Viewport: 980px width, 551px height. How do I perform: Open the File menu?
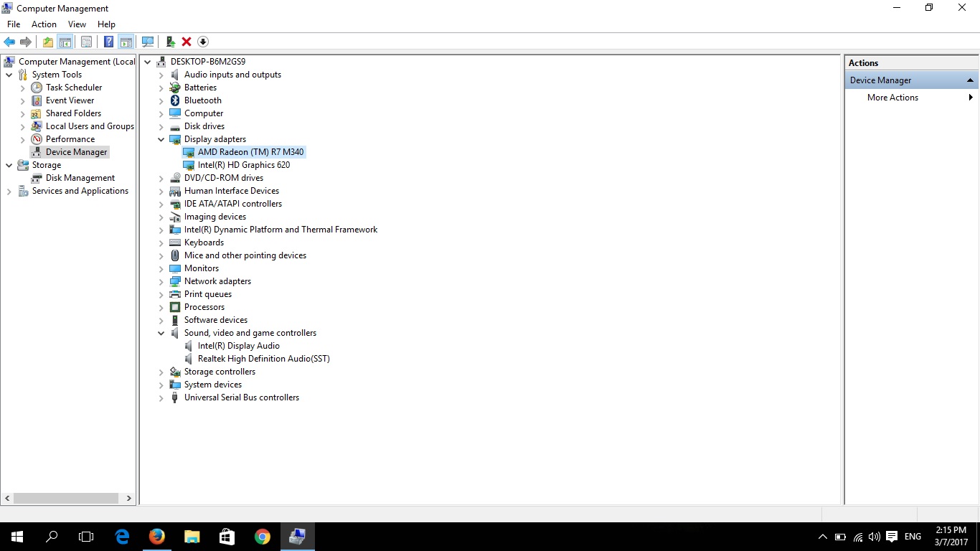[x=14, y=24]
